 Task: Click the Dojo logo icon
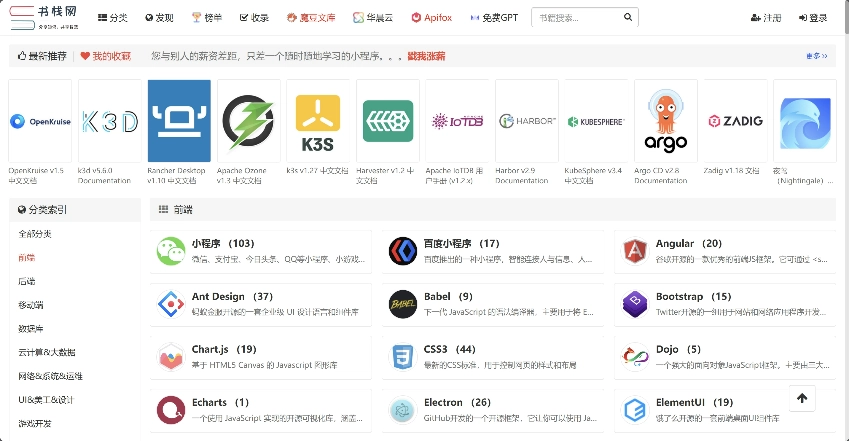tap(635, 357)
